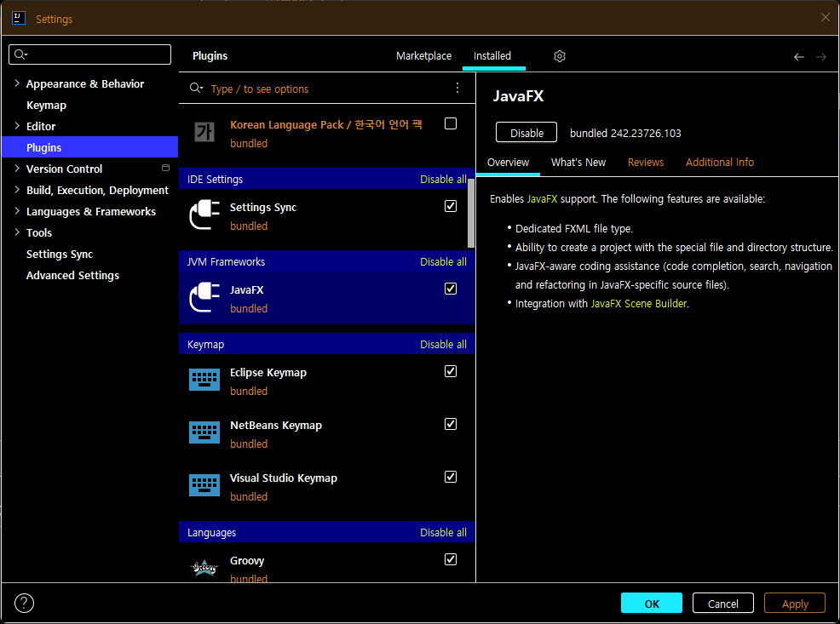
Task: Uncheck the Visual Studio Keymap checkbox
Action: coord(451,477)
